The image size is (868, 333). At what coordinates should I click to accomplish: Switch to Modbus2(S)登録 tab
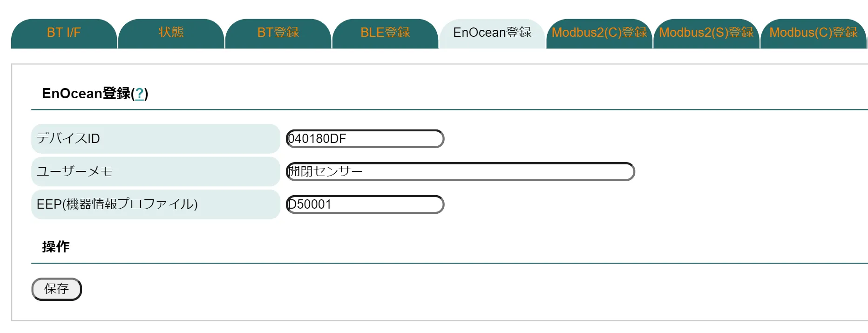[x=706, y=33]
